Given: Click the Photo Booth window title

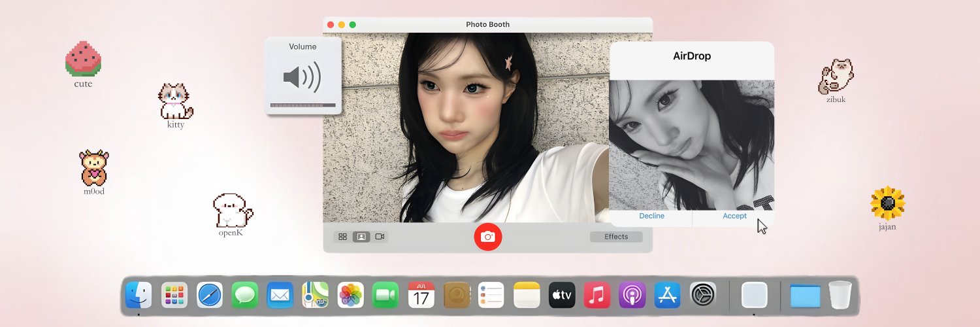Looking at the screenshot, I should [x=488, y=25].
